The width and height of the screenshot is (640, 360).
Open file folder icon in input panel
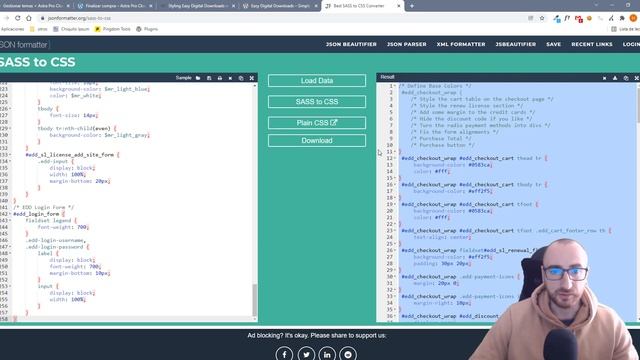coord(198,78)
